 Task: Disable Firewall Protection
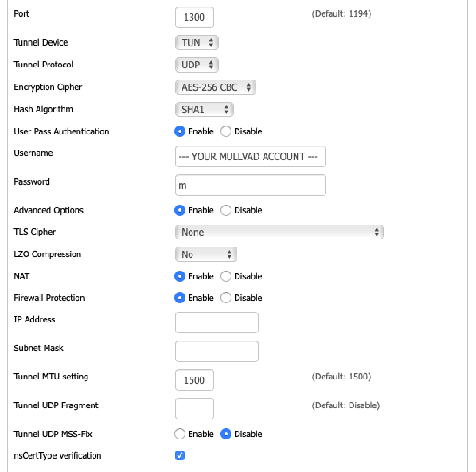(x=226, y=298)
